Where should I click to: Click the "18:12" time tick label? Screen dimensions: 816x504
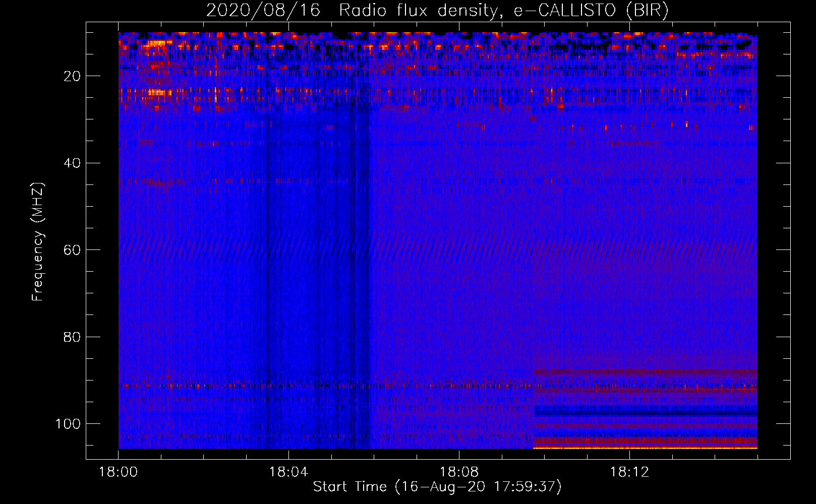coord(629,472)
